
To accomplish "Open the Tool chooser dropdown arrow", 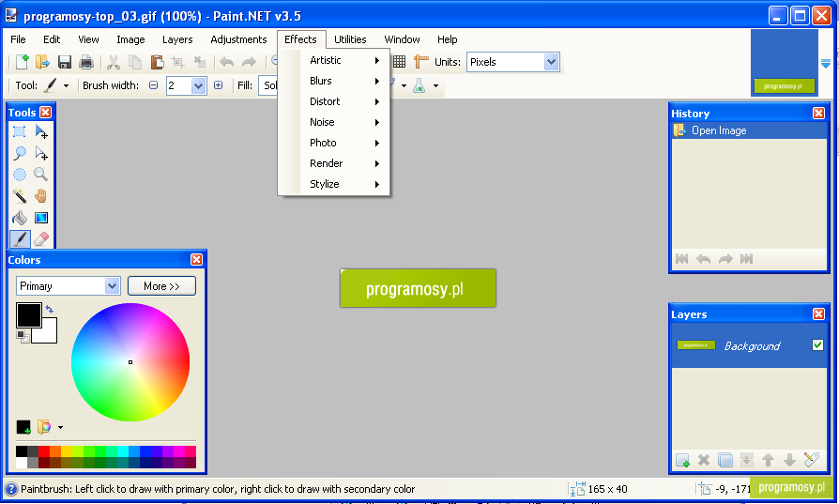I will 66,85.
